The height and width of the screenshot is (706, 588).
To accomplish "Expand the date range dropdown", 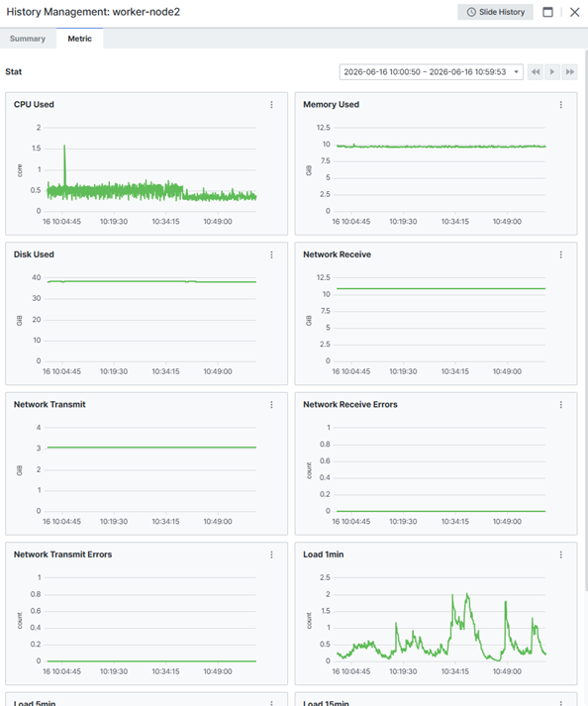I will coord(431,72).
